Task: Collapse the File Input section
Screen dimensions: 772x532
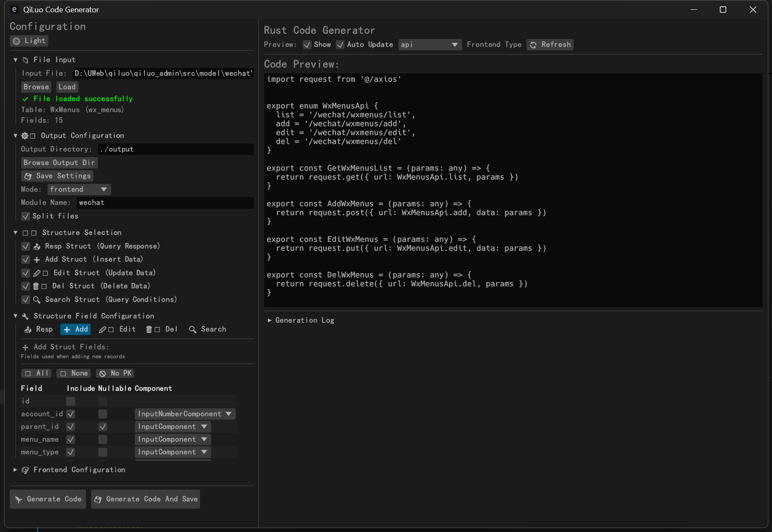Action: click(16, 60)
